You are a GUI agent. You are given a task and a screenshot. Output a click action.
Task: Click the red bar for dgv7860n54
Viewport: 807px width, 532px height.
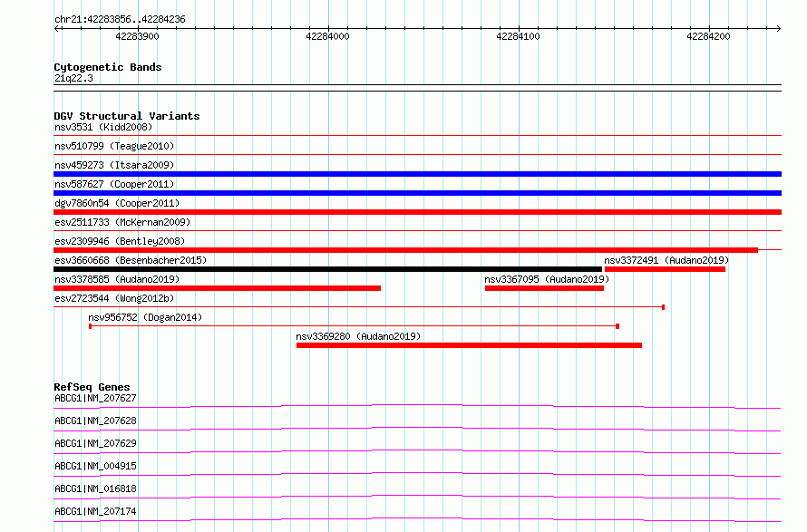pos(417,212)
